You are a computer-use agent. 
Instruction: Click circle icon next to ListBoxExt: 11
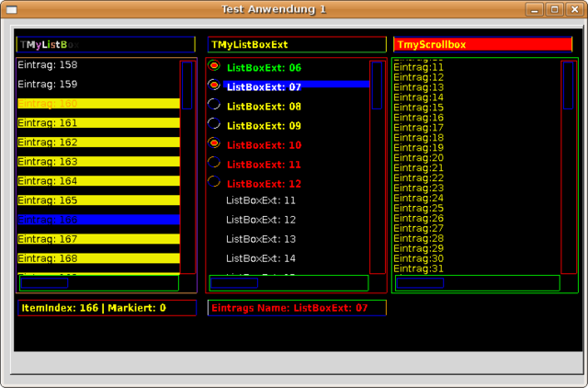[x=214, y=163]
